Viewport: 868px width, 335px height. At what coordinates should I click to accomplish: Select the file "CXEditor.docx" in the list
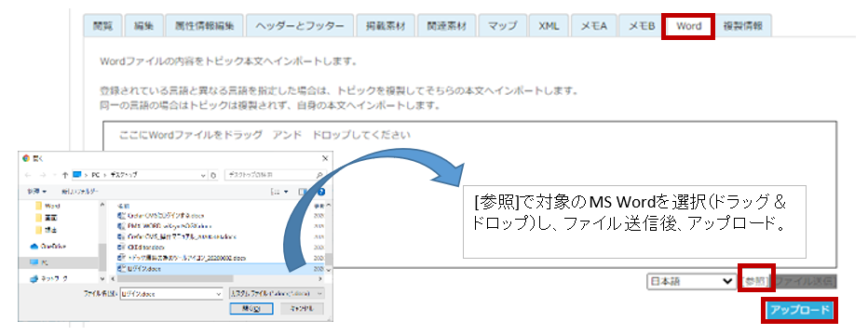tap(142, 248)
